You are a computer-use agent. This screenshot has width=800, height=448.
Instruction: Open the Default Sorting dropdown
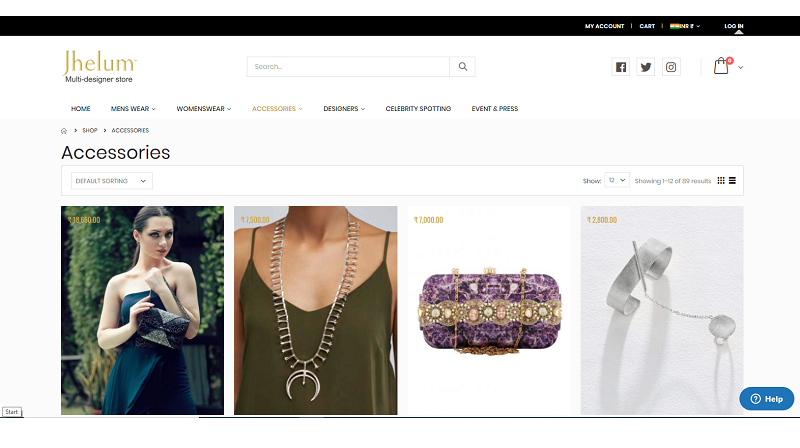[x=111, y=181]
